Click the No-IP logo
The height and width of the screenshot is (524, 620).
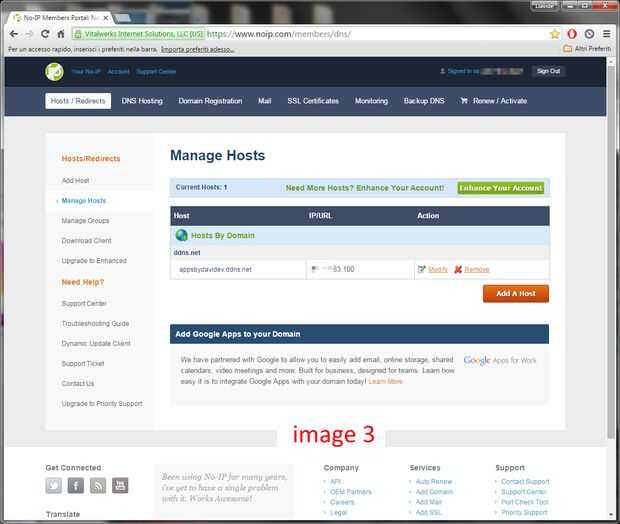54,72
